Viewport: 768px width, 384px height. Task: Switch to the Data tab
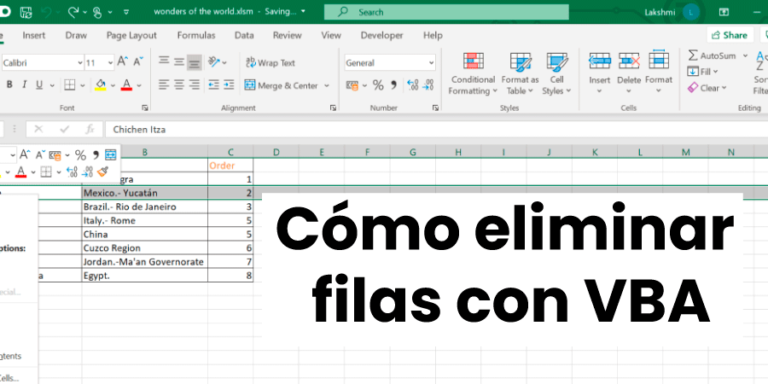244,35
